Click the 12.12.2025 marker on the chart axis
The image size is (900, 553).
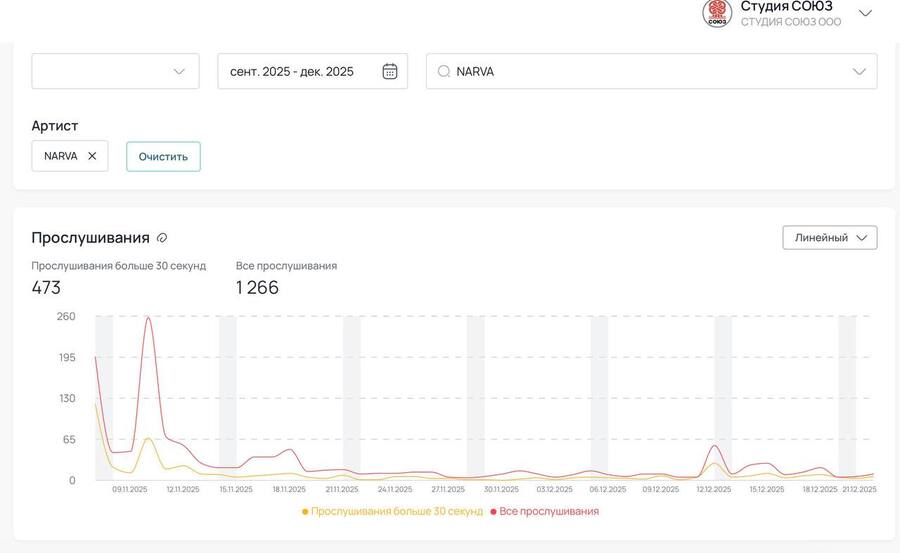click(x=714, y=489)
